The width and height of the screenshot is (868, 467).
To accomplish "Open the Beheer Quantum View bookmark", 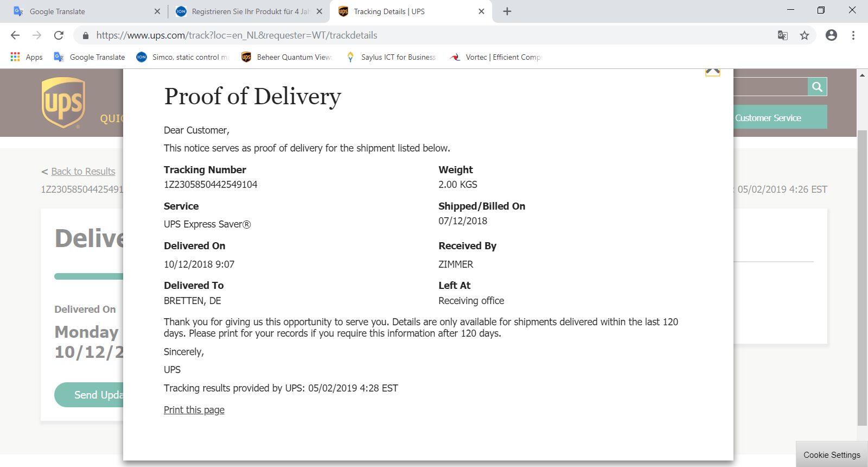I will click(287, 57).
